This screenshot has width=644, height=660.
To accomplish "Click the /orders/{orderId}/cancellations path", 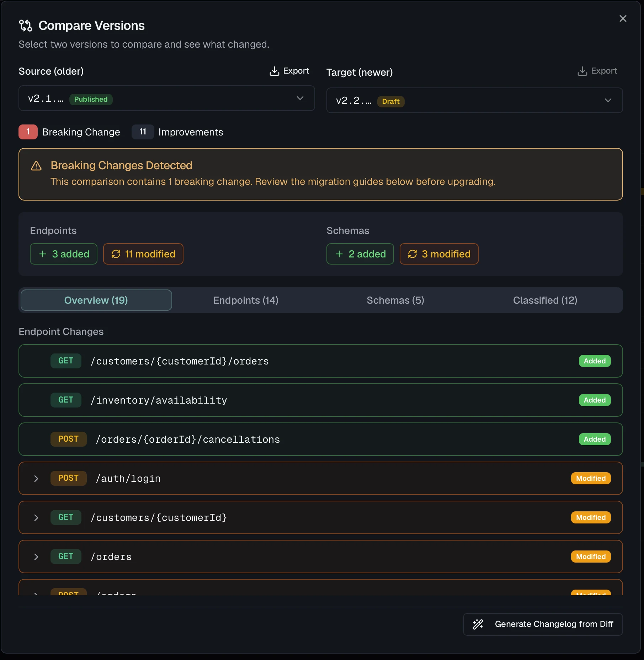I will [x=188, y=440].
